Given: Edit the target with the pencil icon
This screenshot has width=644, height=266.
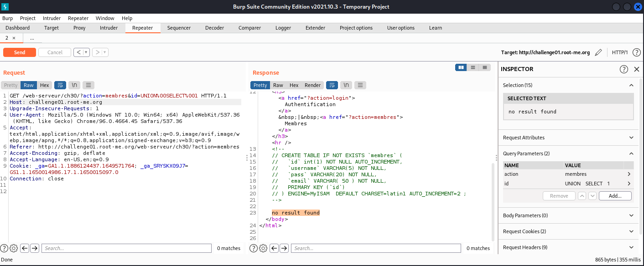Looking at the screenshot, I should click(599, 52).
